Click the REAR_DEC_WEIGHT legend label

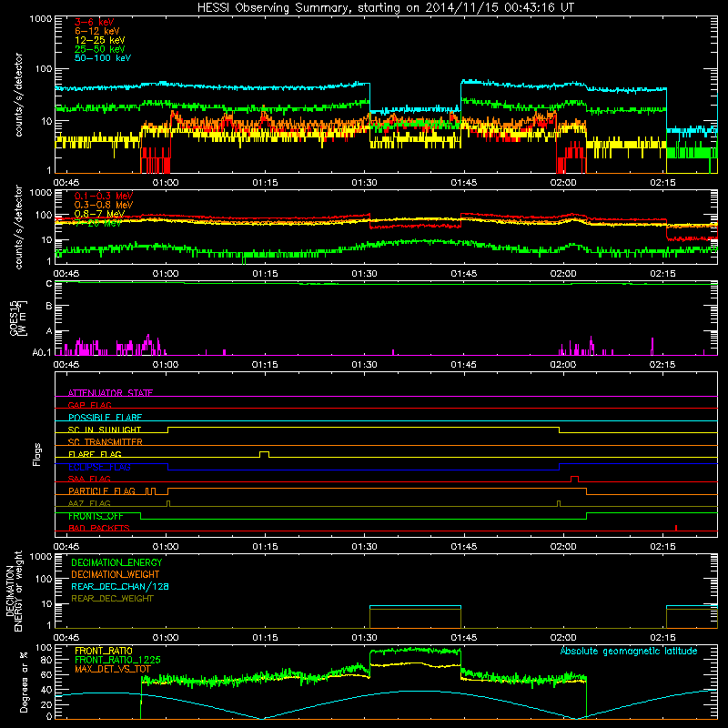point(112,599)
